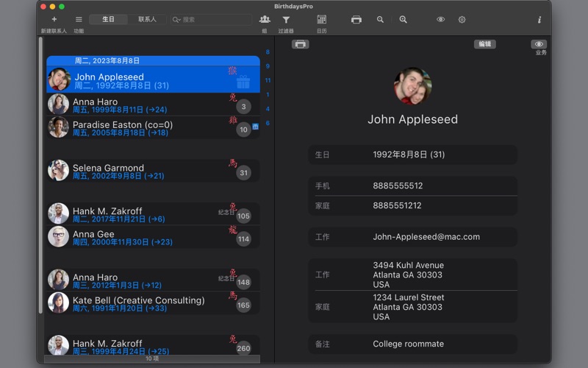Click the 编辑 edit button
This screenshot has height=368, width=588.
(484, 44)
